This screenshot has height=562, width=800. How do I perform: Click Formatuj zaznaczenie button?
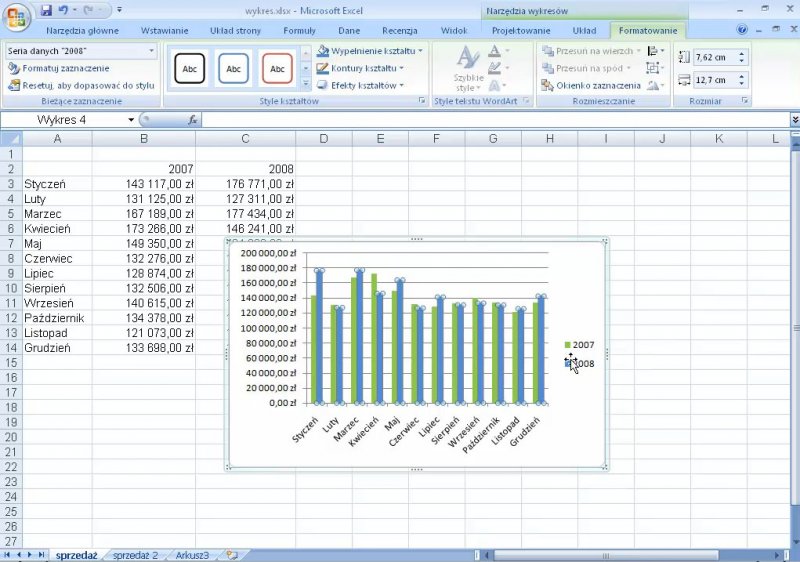tap(58, 68)
